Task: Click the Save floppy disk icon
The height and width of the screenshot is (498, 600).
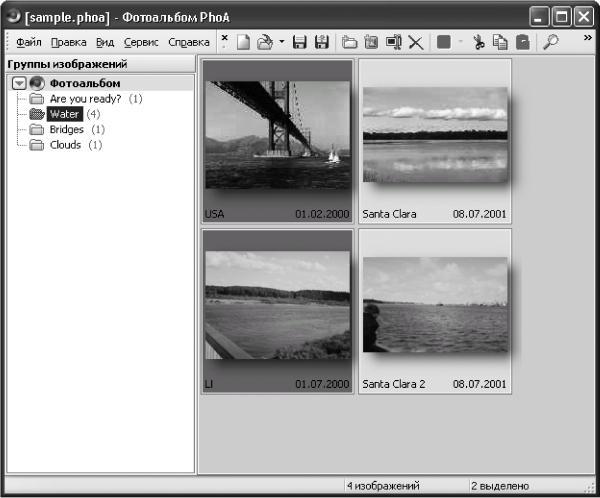Action: tap(299, 42)
